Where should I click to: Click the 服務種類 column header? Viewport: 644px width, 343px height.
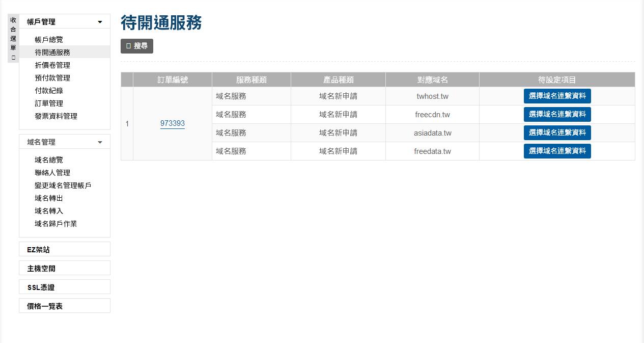click(251, 80)
